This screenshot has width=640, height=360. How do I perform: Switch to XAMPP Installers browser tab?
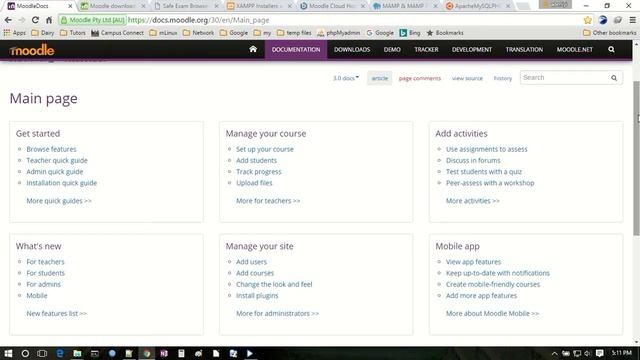(258, 6)
